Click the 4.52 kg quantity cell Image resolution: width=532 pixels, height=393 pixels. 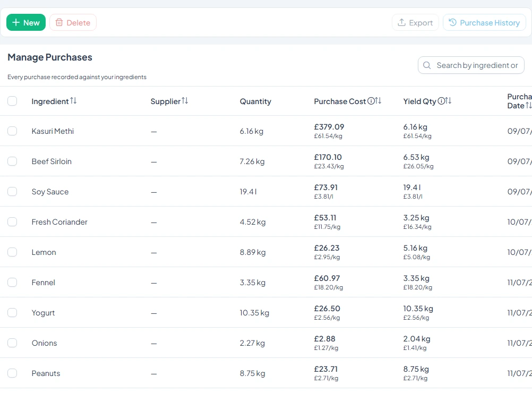(253, 221)
